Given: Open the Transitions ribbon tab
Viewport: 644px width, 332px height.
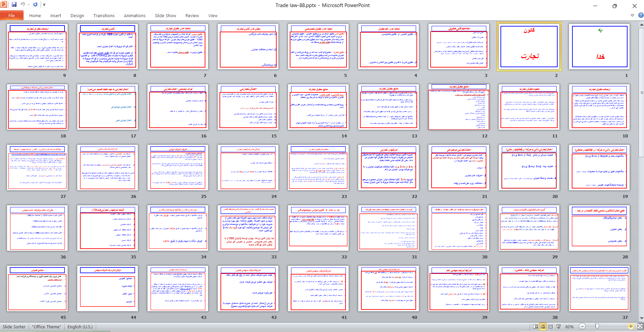Looking at the screenshot, I should 104,15.
